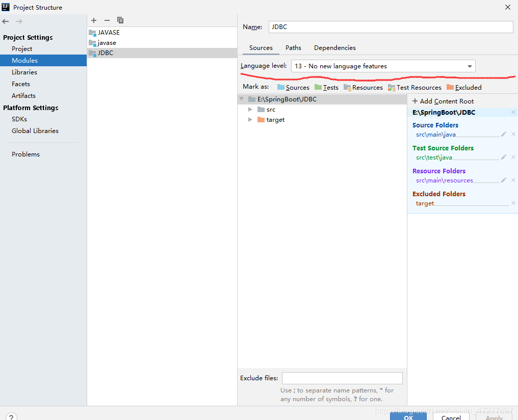Collapse the E:\SpringBoot\JDBC tree node
Image resolution: width=518 pixels, height=420 pixels.
(242, 99)
